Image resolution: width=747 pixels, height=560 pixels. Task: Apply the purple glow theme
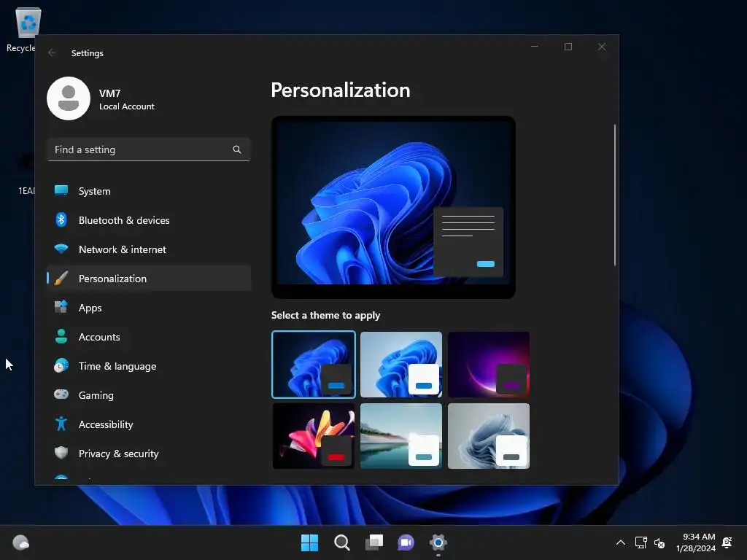pyautogui.click(x=489, y=365)
